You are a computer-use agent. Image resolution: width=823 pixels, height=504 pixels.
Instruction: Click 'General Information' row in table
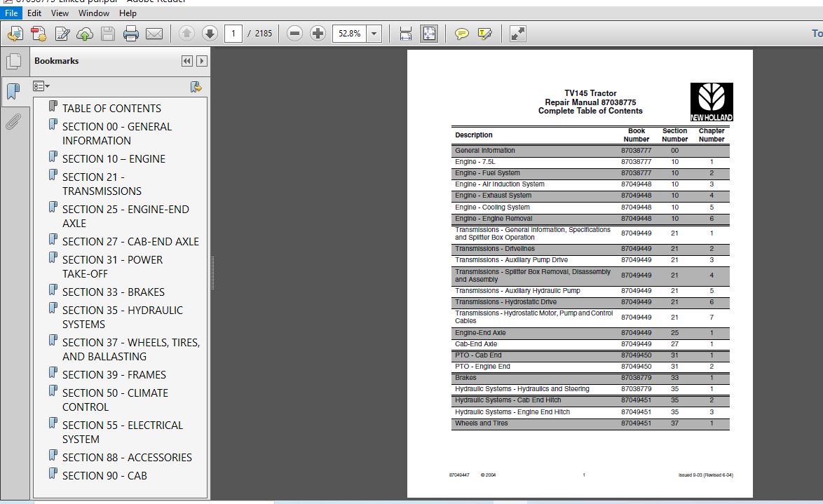click(x=590, y=151)
